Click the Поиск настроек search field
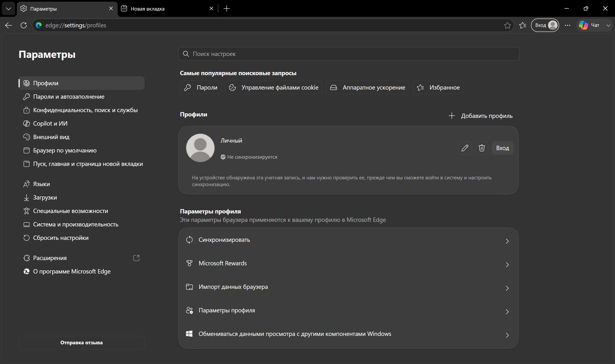Image resolution: width=615 pixels, height=364 pixels. [349, 54]
